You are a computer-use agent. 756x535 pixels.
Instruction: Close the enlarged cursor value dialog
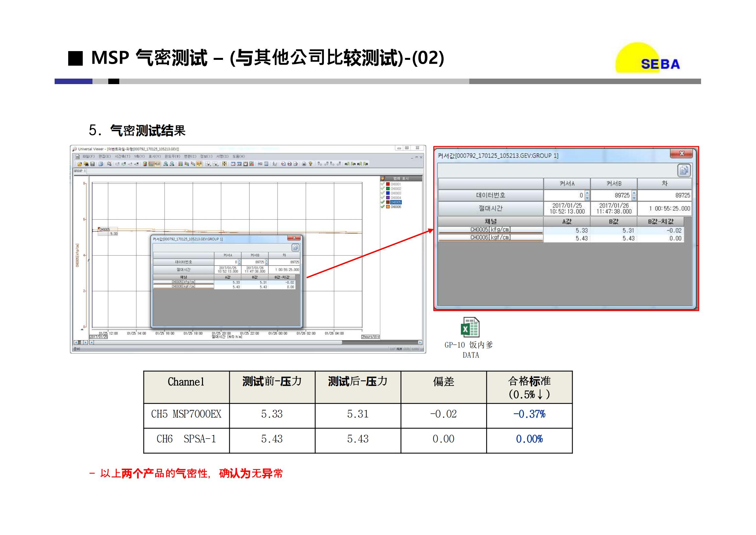[682, 154]
